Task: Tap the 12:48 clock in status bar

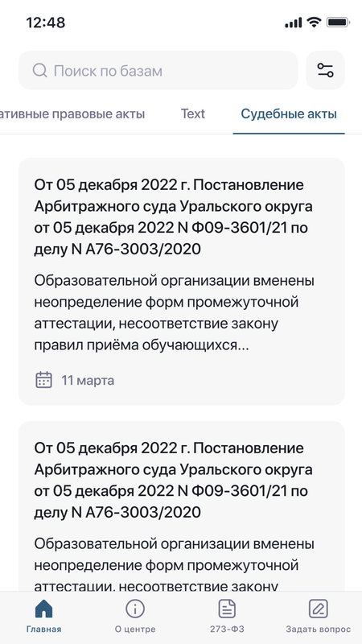Action: click(46, 23)
